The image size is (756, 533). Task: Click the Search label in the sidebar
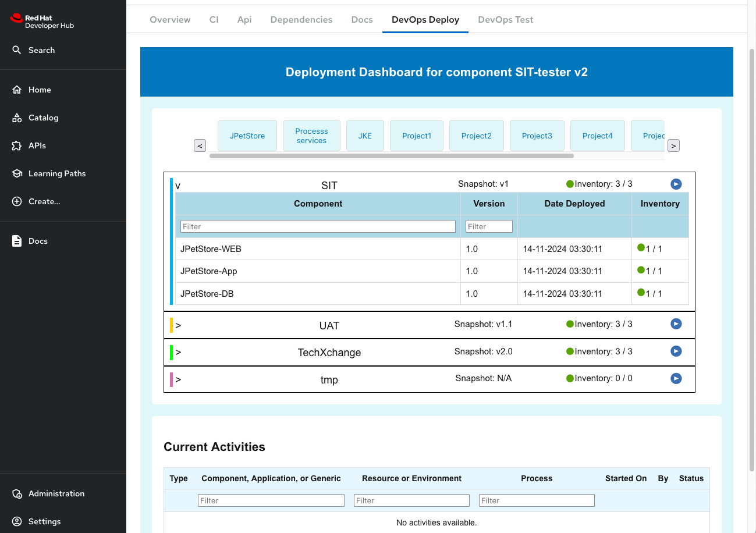42,50
